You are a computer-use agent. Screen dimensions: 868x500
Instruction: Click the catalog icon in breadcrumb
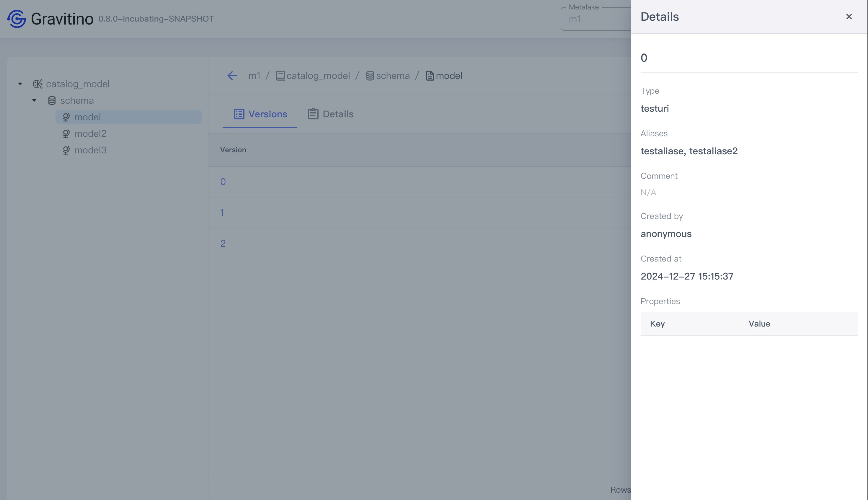point(280,76)
